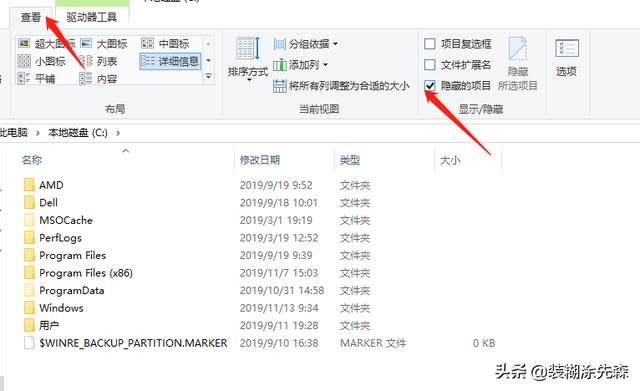Viewport: 640px width, 391px height.
Task: Choose the large icons layout
Action: coord(104,43)
